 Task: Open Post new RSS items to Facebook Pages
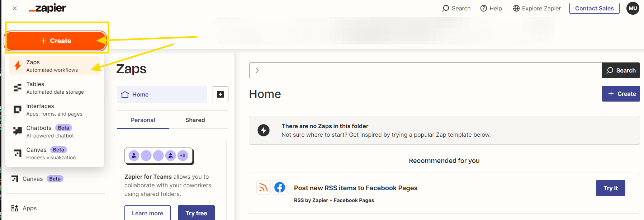[x=356, y=188]
